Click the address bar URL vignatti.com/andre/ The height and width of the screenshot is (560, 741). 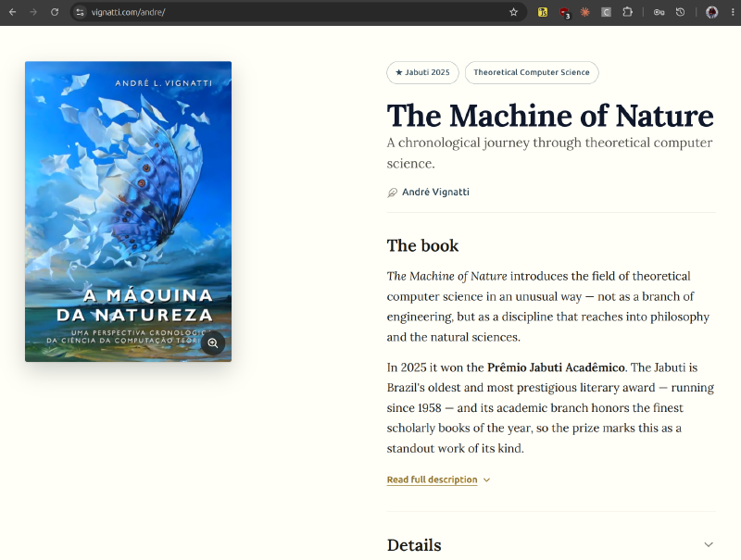click(x=128, y=12)
